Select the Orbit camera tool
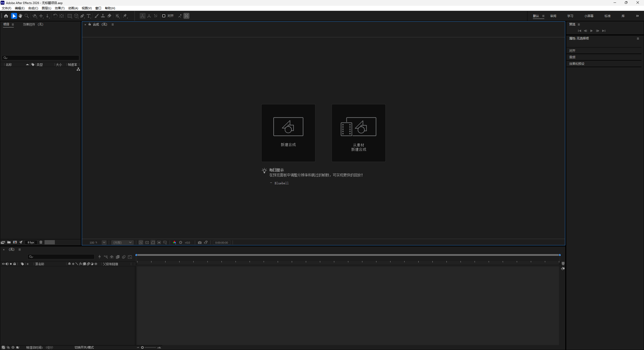 click(35, 16)
